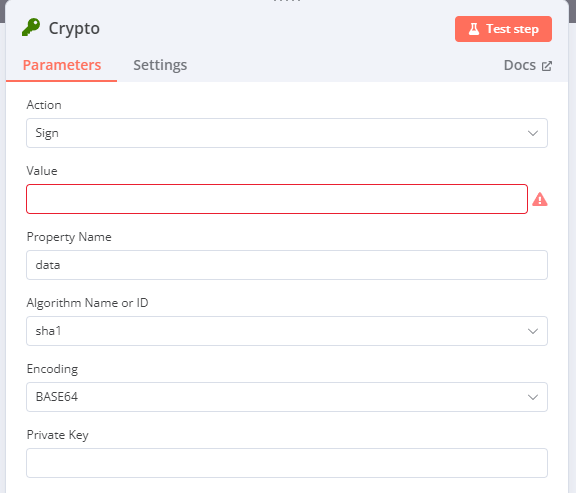Click the flask icon on Test step
Viewport: 576px width, 493px height.
[x=474, y=29]
